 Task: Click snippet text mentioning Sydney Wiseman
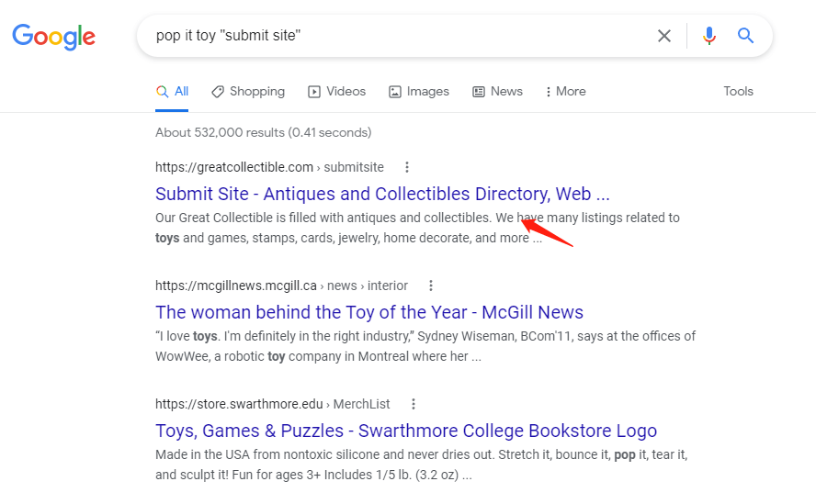[425, 346]
